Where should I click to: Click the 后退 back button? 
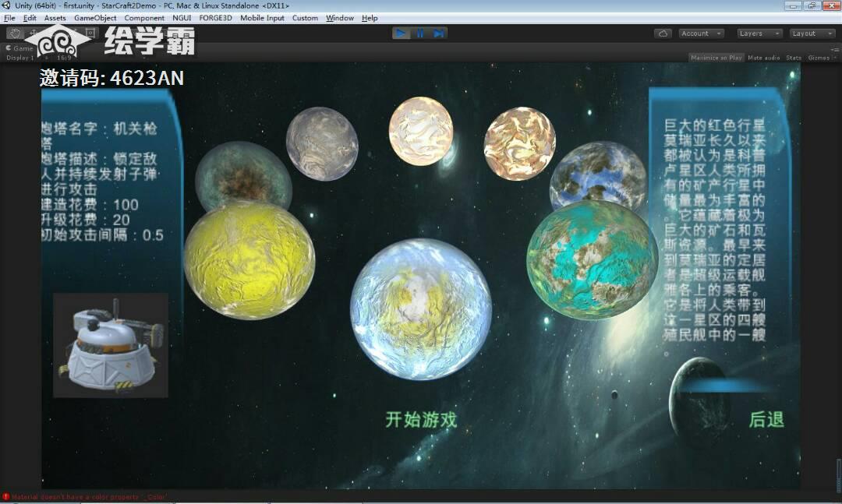[766, 419]
